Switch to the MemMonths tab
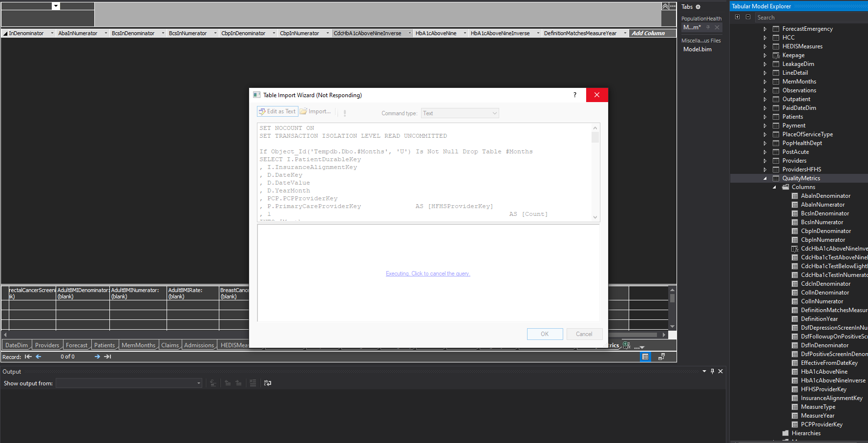The image size is (868, 443). [138, 345]
